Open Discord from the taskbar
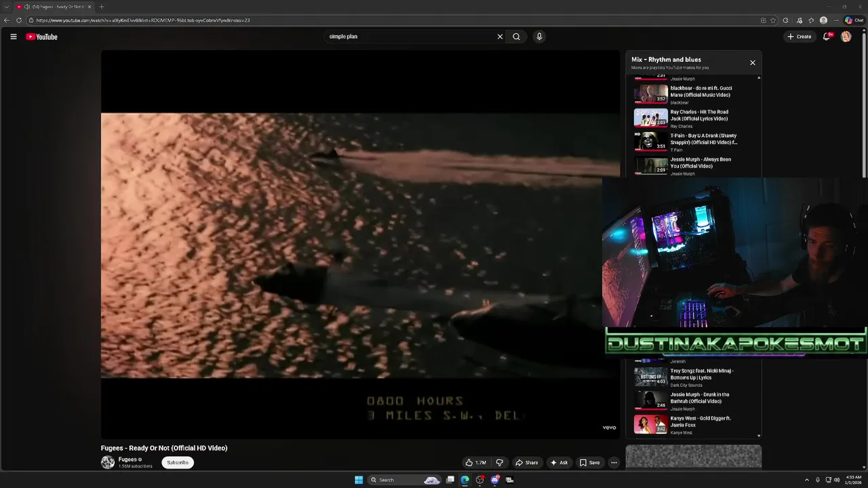The height and width of the screenshot is (488, 868). [495, 480]
